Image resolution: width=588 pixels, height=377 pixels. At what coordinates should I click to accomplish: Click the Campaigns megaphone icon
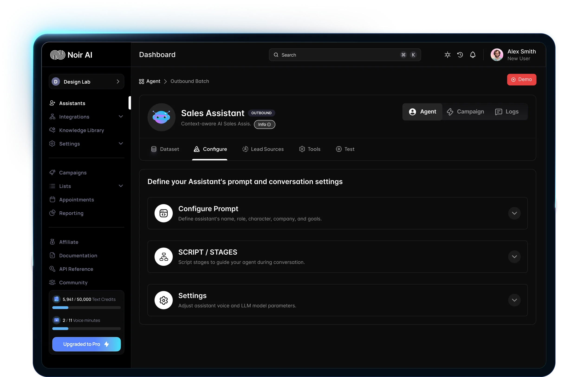click(53, 172)
